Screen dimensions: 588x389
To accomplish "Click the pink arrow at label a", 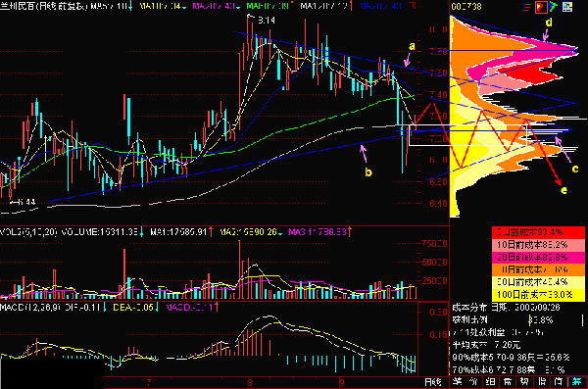I will tap(408, 61).
